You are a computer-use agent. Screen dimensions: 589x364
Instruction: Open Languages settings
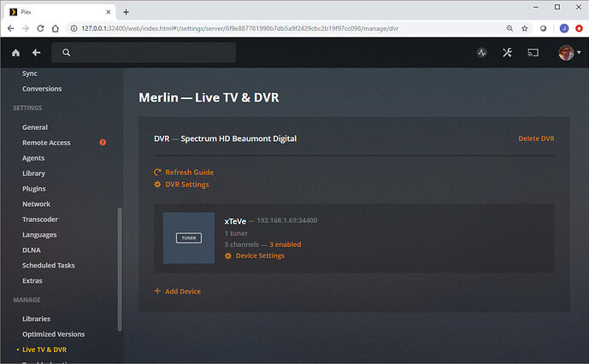39,235
